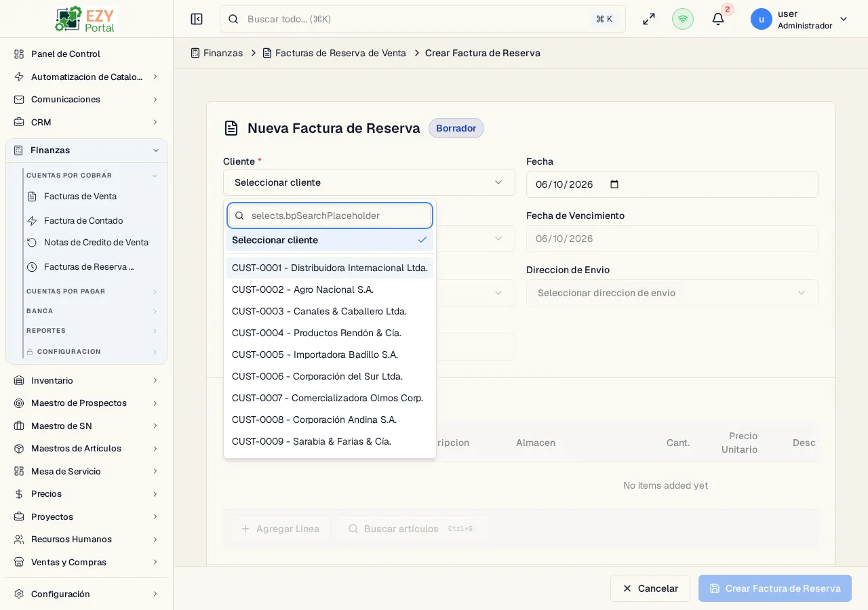Go to Finanzas breadcrumb link
This screenshot has height=610, width=868.
[x=216, y=53]
